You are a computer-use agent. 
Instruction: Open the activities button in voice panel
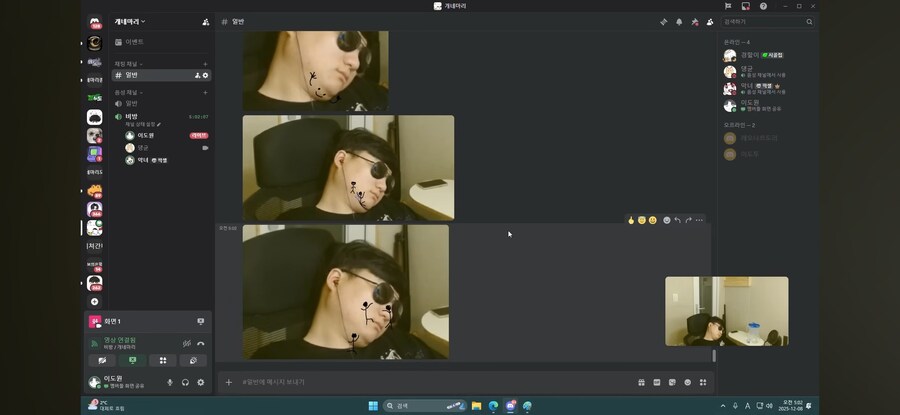pos(163,360)
